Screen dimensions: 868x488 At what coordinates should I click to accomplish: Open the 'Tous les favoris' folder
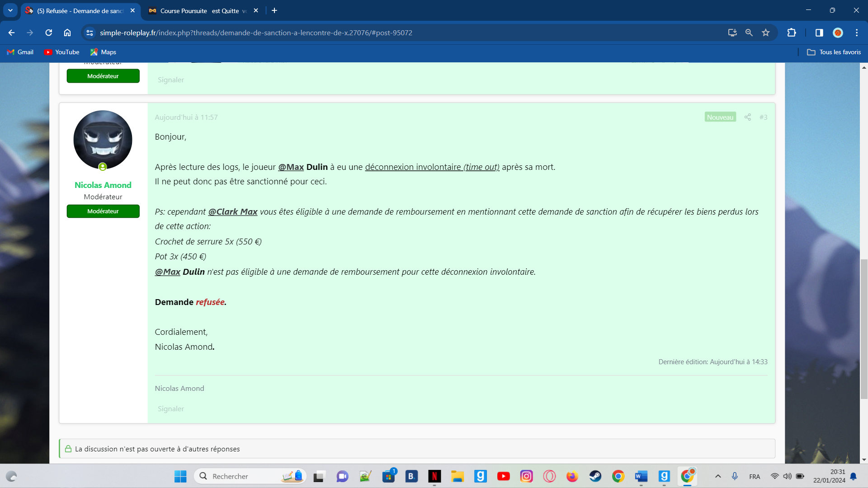(x=834, y=52)
